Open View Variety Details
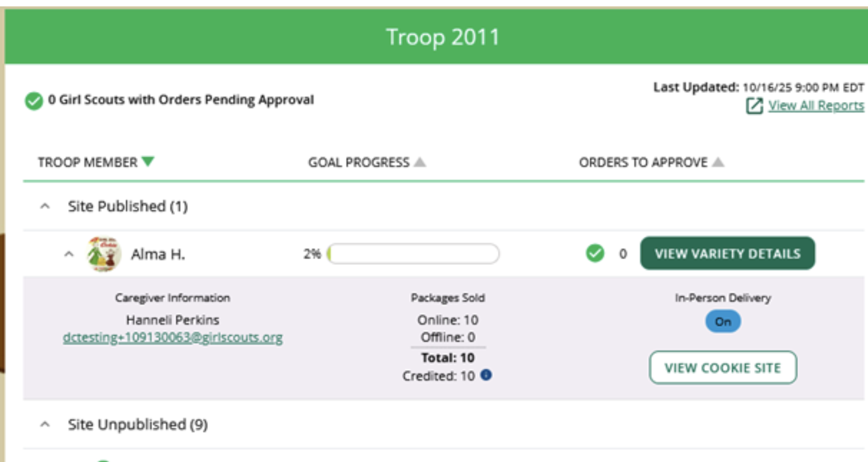Viewport: 868px width, 462px height. (x=727, y=254)
